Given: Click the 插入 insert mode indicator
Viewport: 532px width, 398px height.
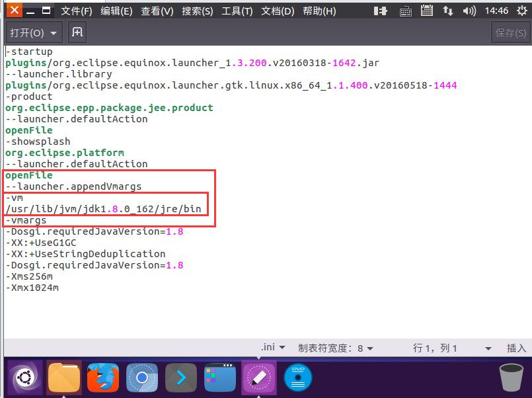Looking at the screenshot, I should pos(516,348).
